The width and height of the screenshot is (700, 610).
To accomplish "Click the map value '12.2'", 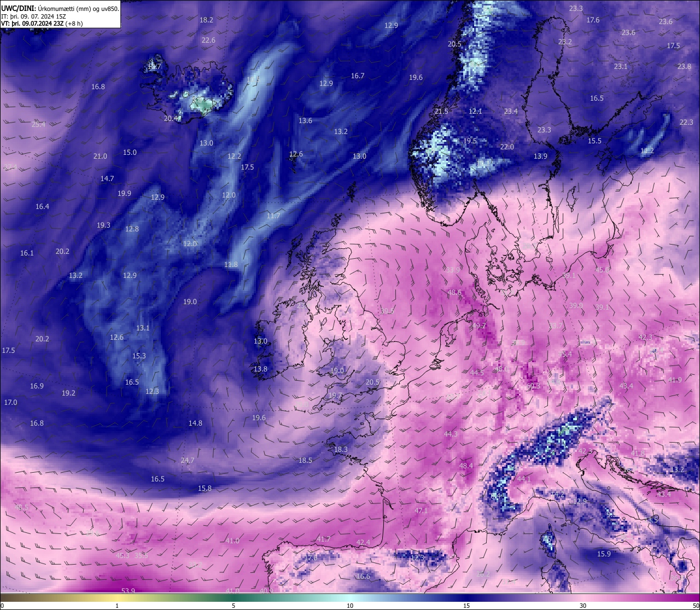I will coord(234,156).
